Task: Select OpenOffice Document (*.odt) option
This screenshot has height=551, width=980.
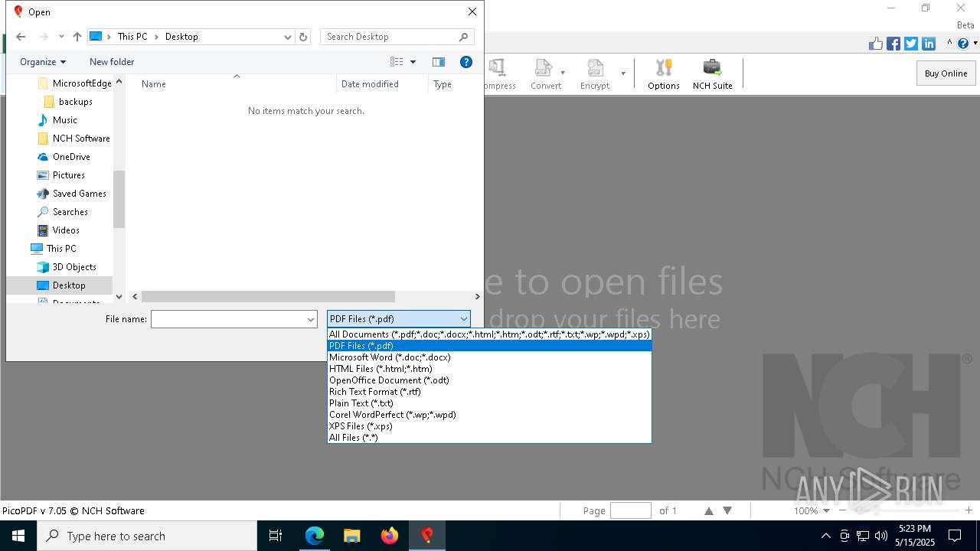Action: [x=489, y=380]
